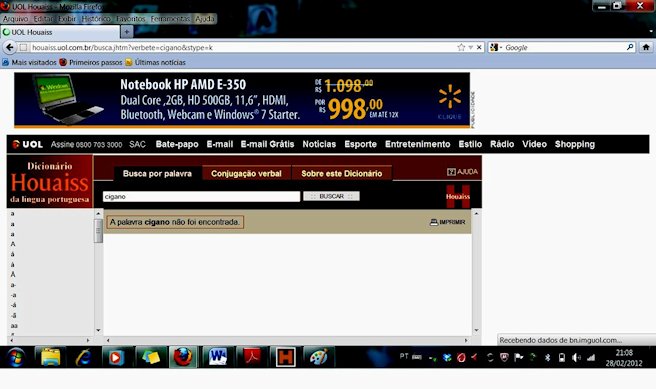The width and height of the screenshot is (656, 389).
Task: Click the bookmark star in the address bar
Action: point(461,47)
